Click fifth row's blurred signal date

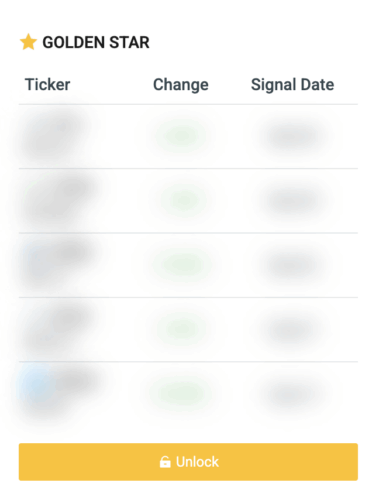pyautogui.click(x=293, y=395)
